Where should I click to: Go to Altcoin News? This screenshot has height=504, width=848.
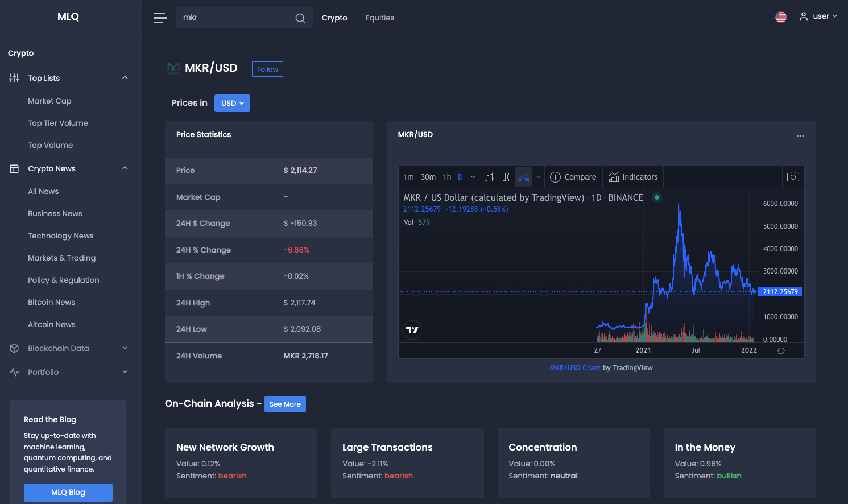[52, 324]
